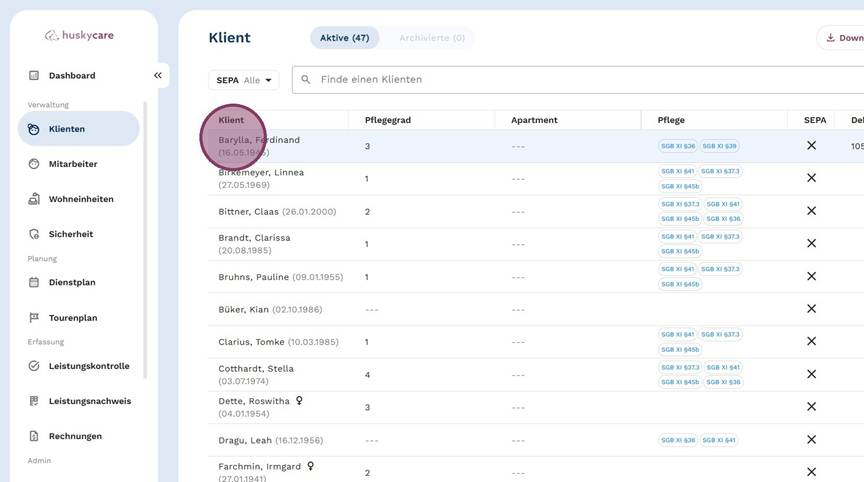The width and height of the screenshot is (864, 482).
Task: Click SEPA X icon for Dragu, Leah
Action: (x=812, y=440)
